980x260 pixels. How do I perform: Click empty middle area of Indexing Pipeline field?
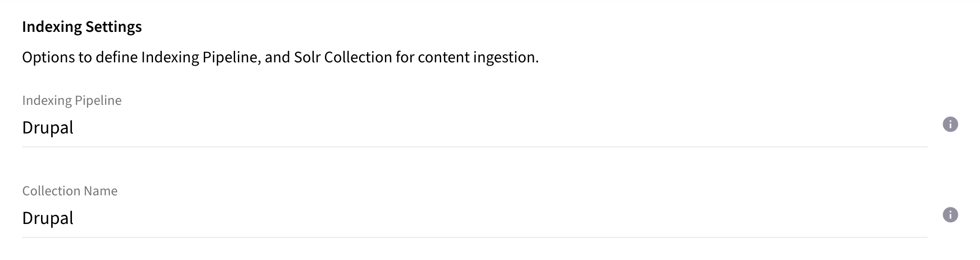click(x=475, y=127)
